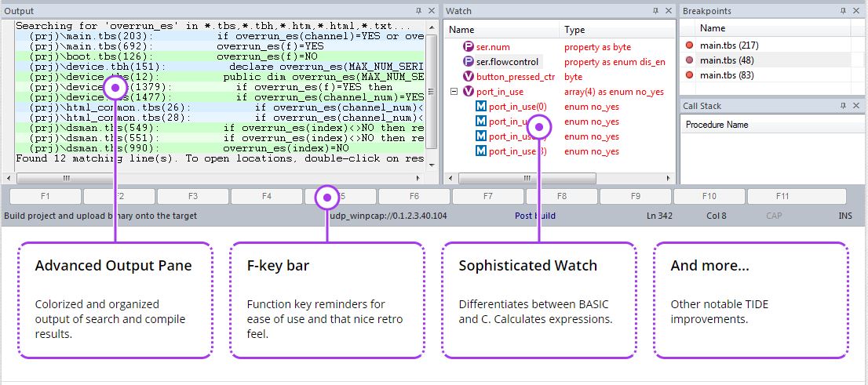Screen dimensions: 868x385
Task: Collapse the port_in_use array node
Action: (454, 92)
